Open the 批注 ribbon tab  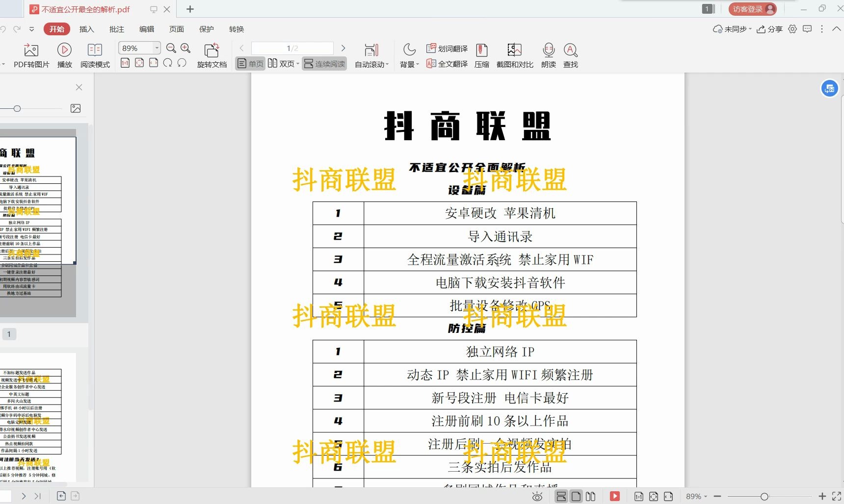(117, 29)
